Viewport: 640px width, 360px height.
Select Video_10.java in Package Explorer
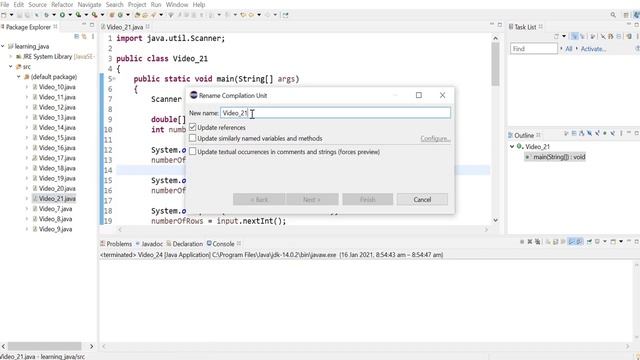click(x=57, y=87)
